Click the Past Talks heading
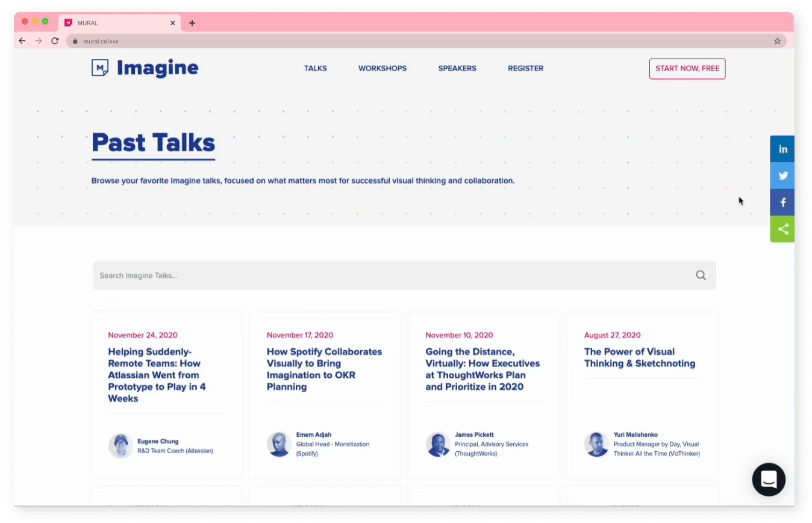Screen dimensions: 812x523 point(153,143)
